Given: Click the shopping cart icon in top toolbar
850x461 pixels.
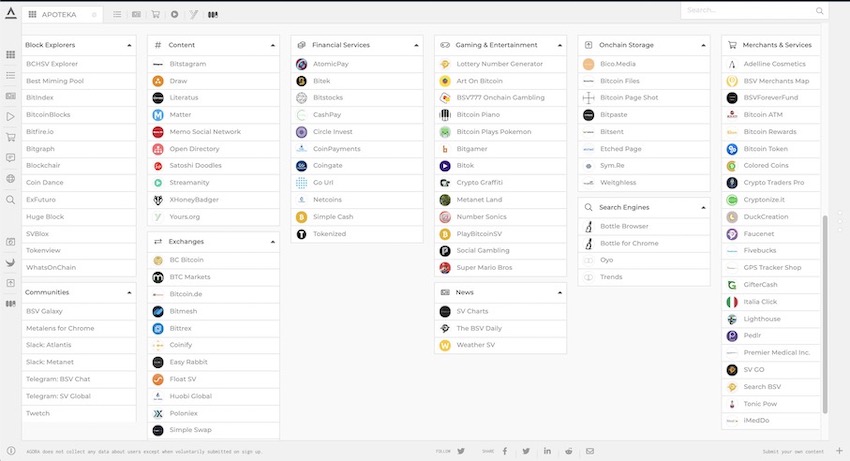Looking at the screenshot, I should 155,15.
